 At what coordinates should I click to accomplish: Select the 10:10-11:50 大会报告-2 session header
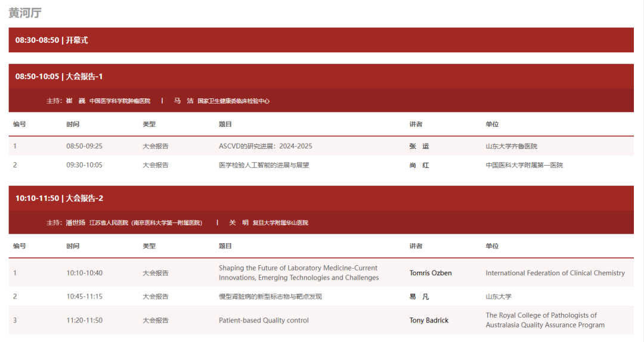(321, 198)
